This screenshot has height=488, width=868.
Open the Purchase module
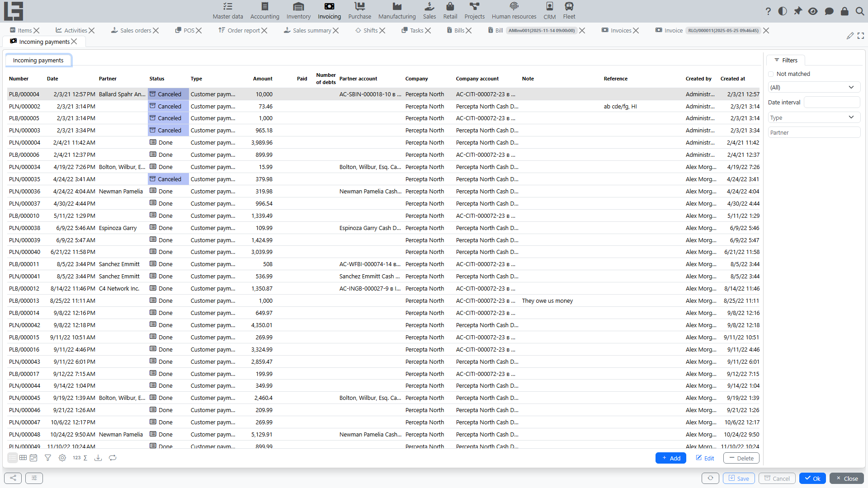(x=360, y=11)
